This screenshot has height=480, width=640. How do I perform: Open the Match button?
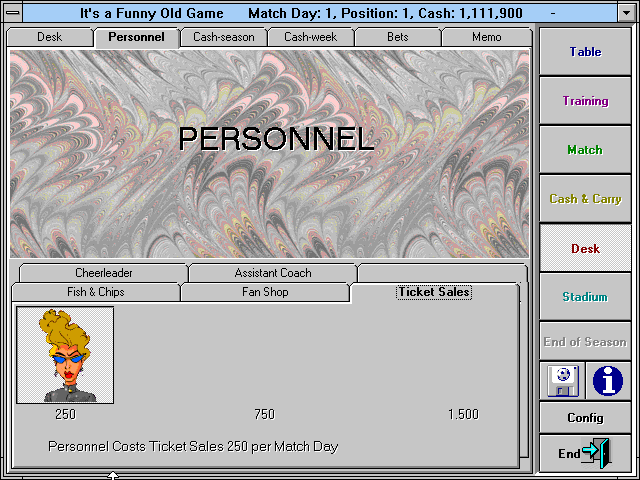click(585, 150)
